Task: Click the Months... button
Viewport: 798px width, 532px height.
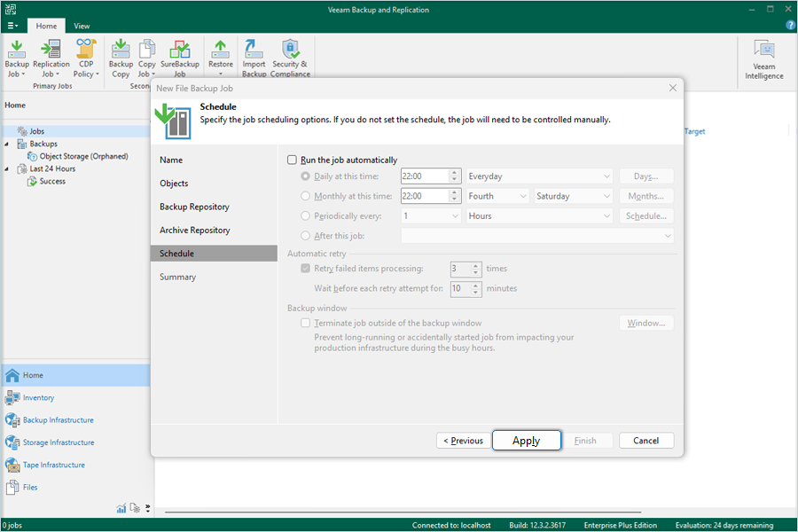Action: pos(646,196)
